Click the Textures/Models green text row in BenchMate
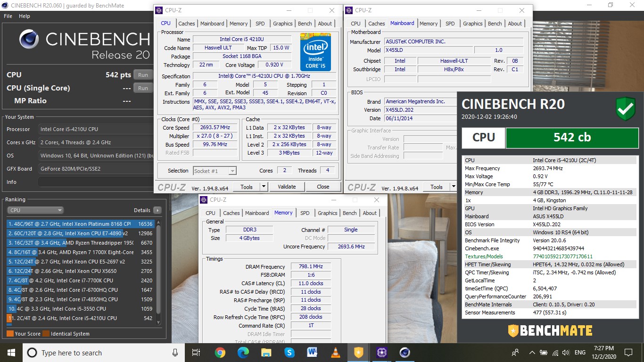Screen dimensions: 644x362 coord(550,256)
